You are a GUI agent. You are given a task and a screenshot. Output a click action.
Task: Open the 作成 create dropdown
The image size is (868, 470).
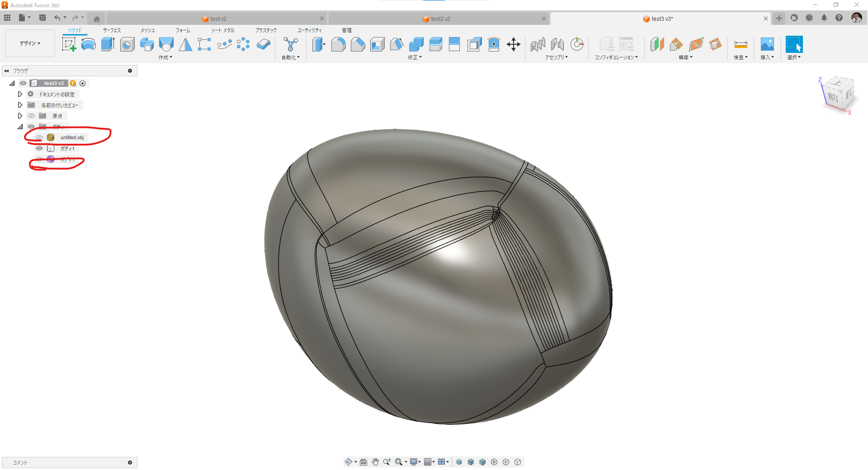tap(165, 57)
